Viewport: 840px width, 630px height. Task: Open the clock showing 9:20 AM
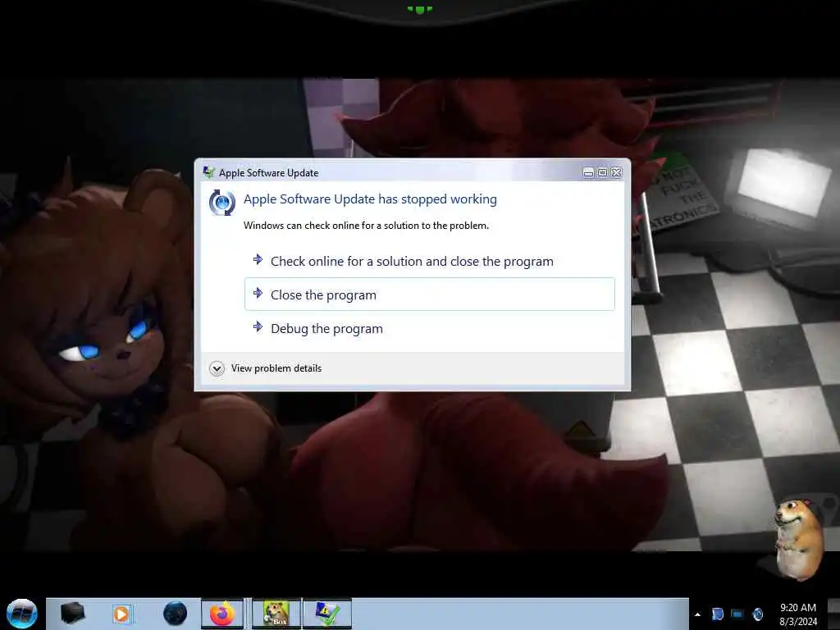798,614
